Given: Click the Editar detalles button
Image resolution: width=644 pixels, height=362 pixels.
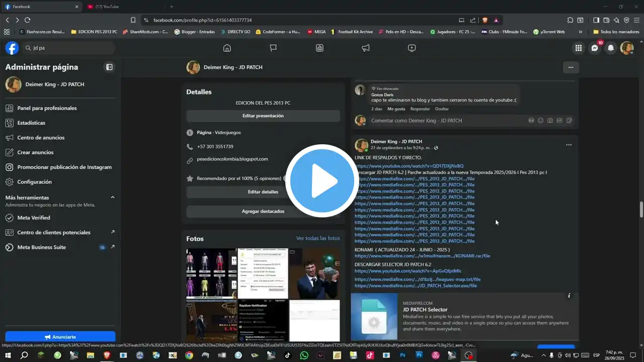Looking at the screenshot, I should pos(263,192).
